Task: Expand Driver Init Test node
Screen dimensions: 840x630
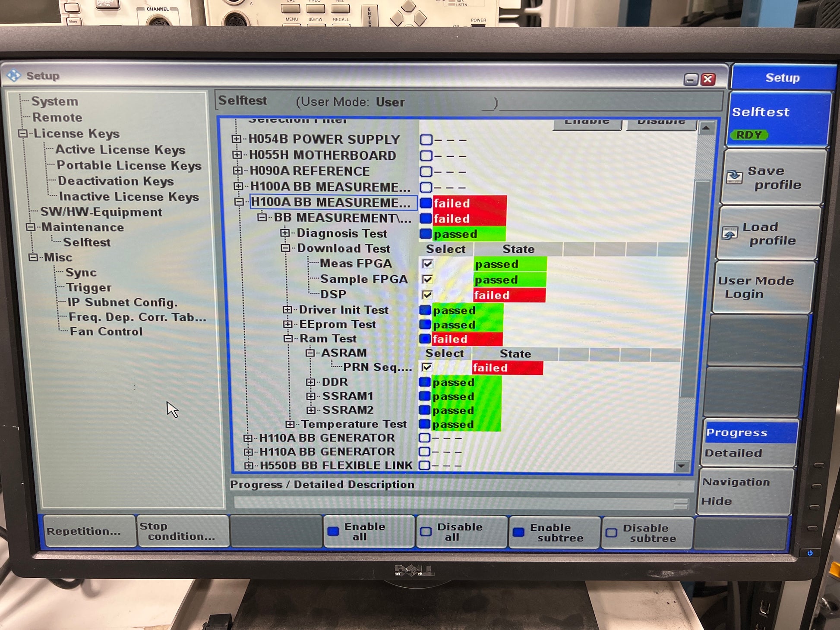Action: click(287, 309)
